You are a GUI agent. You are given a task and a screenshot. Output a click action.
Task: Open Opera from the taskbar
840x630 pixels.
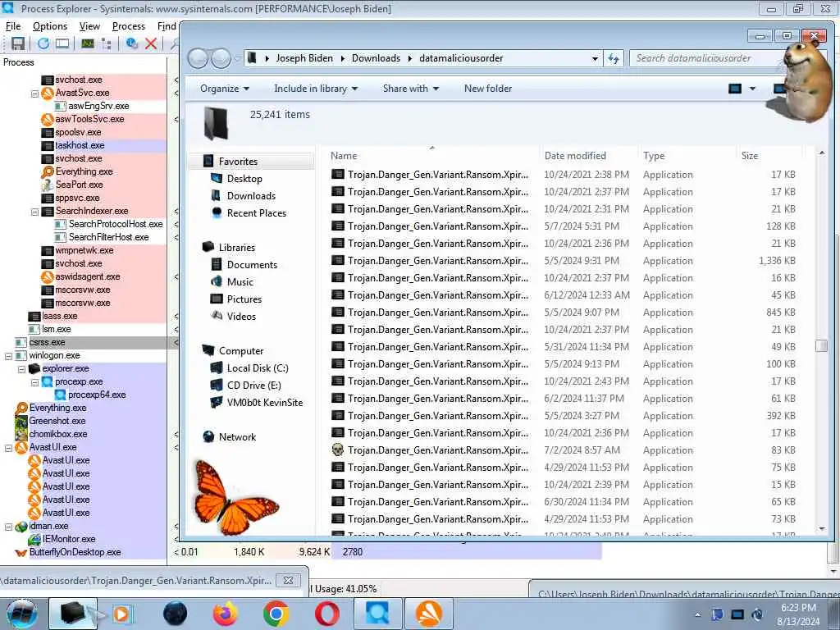[x=326, y=614]
